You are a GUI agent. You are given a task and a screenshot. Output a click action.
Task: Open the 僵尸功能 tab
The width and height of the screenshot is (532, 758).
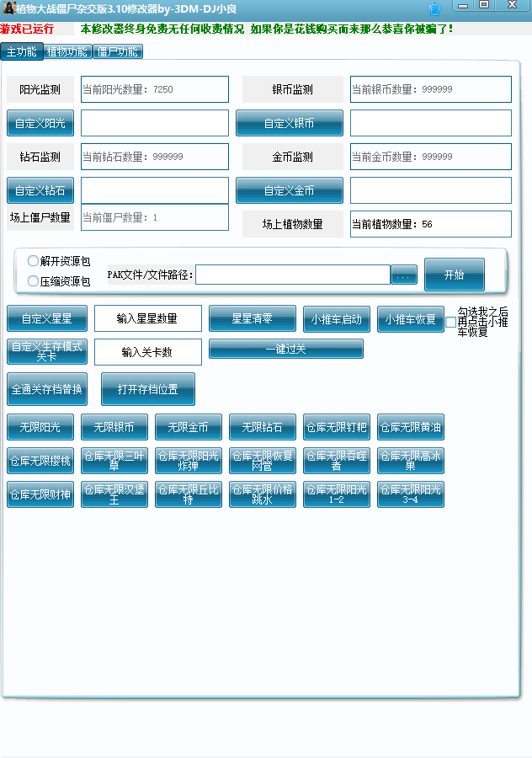tap(117, 51)
